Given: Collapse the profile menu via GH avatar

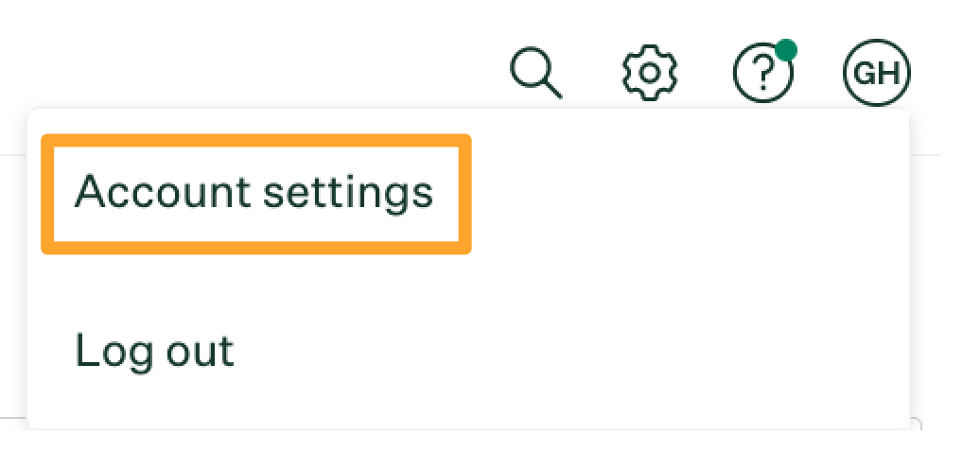Looking at the screenshot, I should tap(876, 73).
